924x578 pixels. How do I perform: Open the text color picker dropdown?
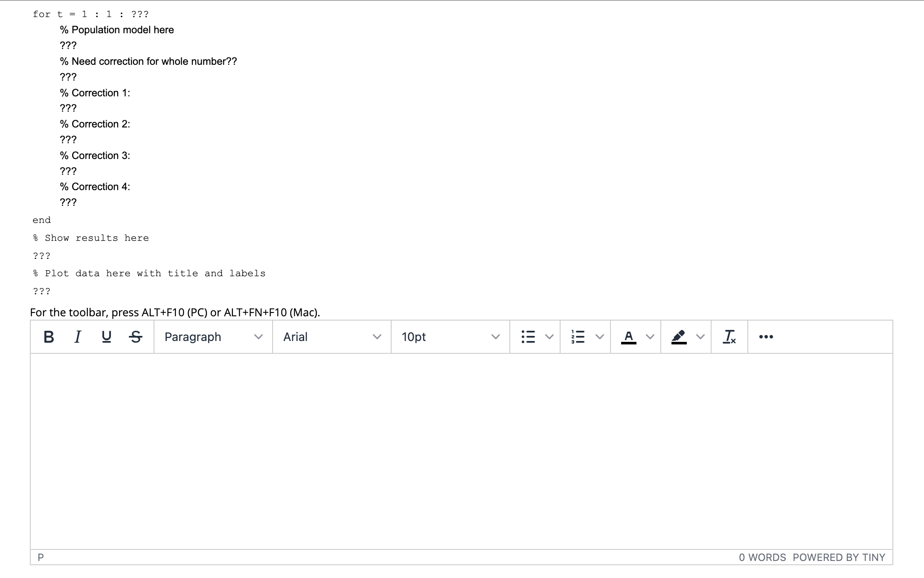(x=650, y=337)
